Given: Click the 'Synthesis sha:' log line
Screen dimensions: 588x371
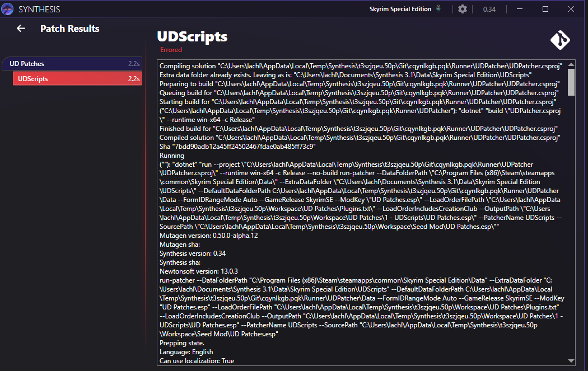Looking at the screenshot, I should click(180, 262).
